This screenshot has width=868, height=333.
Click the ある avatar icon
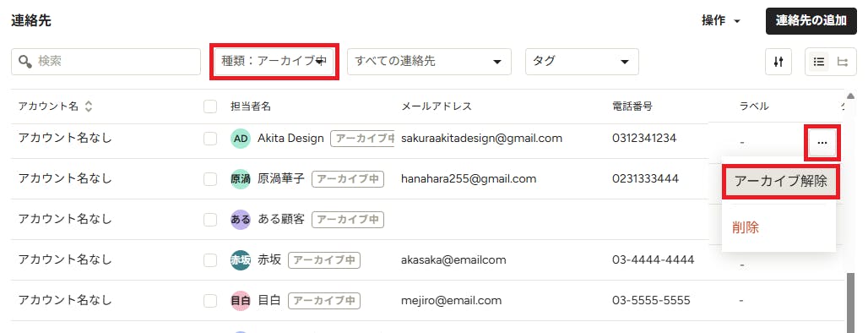coord(241,220)
